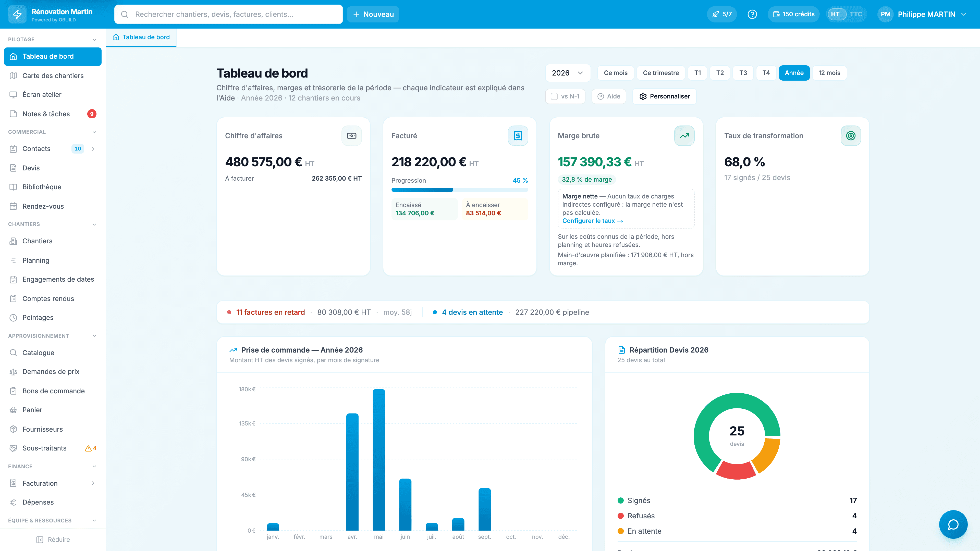
Task: Open Devis in the sidebar menu
Action: (53, 168)
